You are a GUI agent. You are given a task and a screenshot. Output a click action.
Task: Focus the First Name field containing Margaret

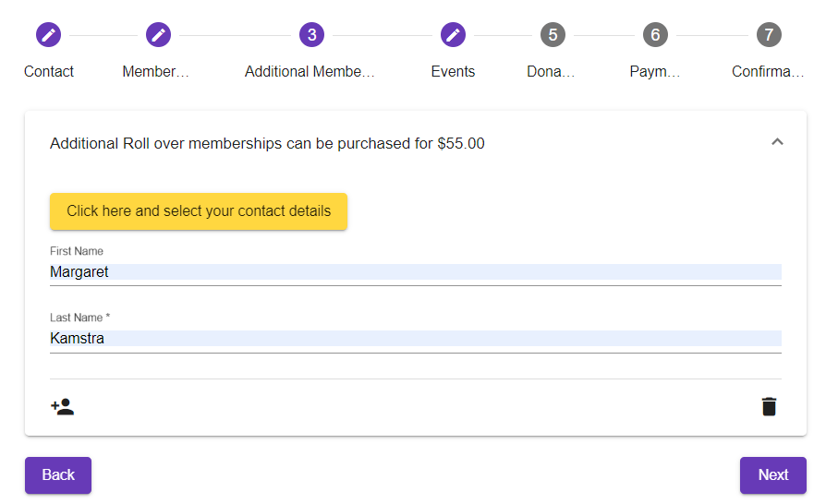coord(416,272)
